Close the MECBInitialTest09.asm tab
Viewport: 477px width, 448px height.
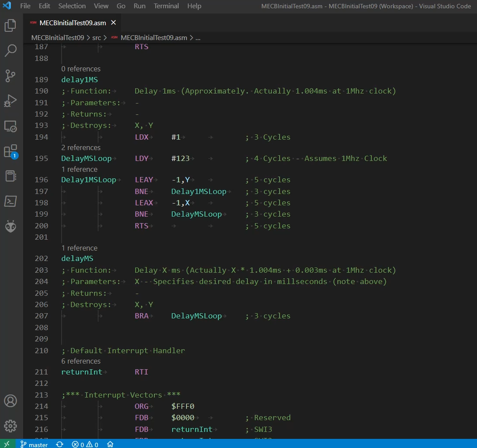pos(113,23)
